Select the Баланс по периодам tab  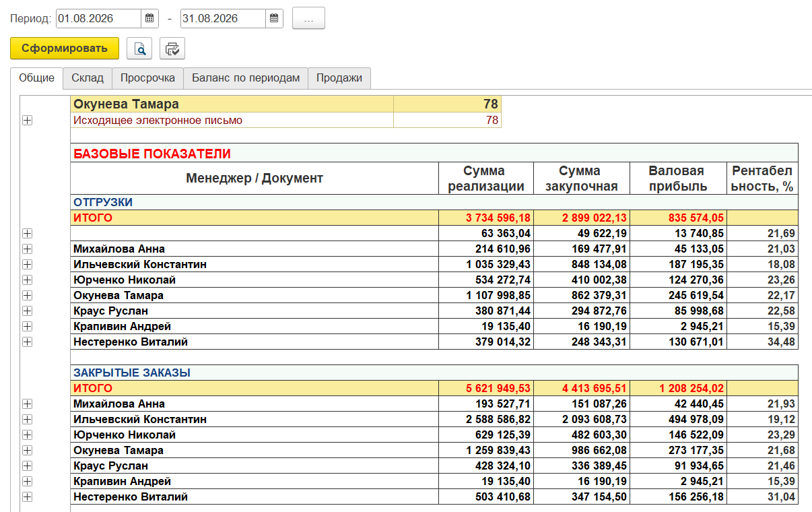(246, 78)
